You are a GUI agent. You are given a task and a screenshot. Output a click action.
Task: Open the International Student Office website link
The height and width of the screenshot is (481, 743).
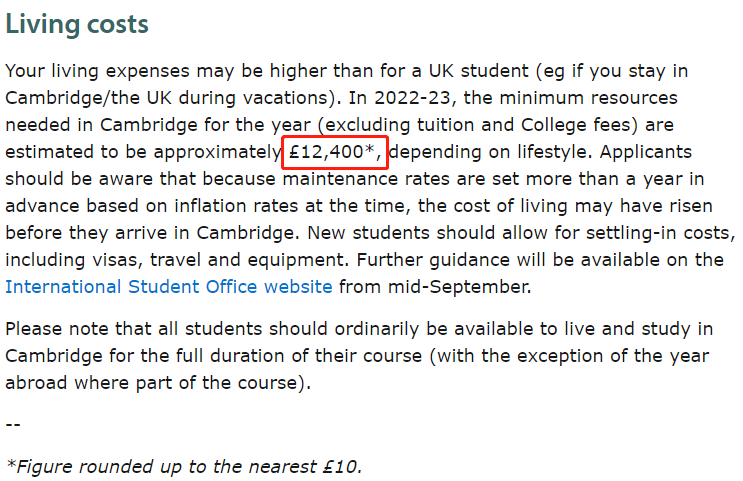[x=168, y=287]
